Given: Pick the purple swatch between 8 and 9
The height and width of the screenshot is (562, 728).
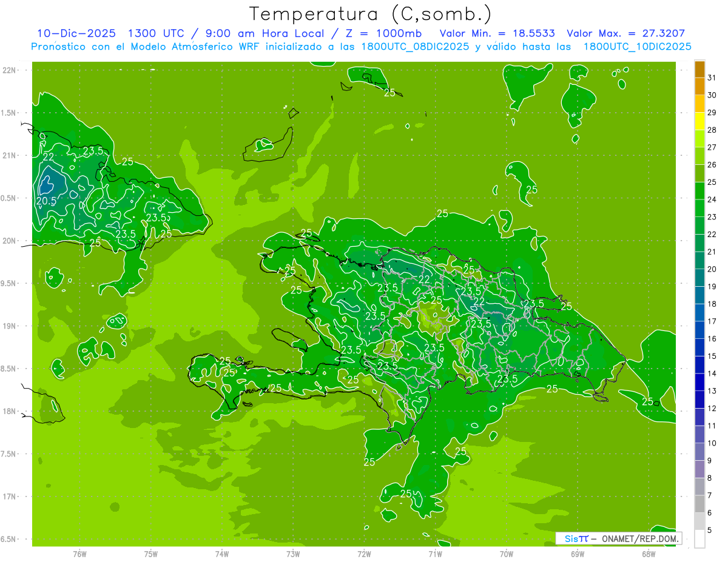Looking at the screenshot, I should [699, 470].
